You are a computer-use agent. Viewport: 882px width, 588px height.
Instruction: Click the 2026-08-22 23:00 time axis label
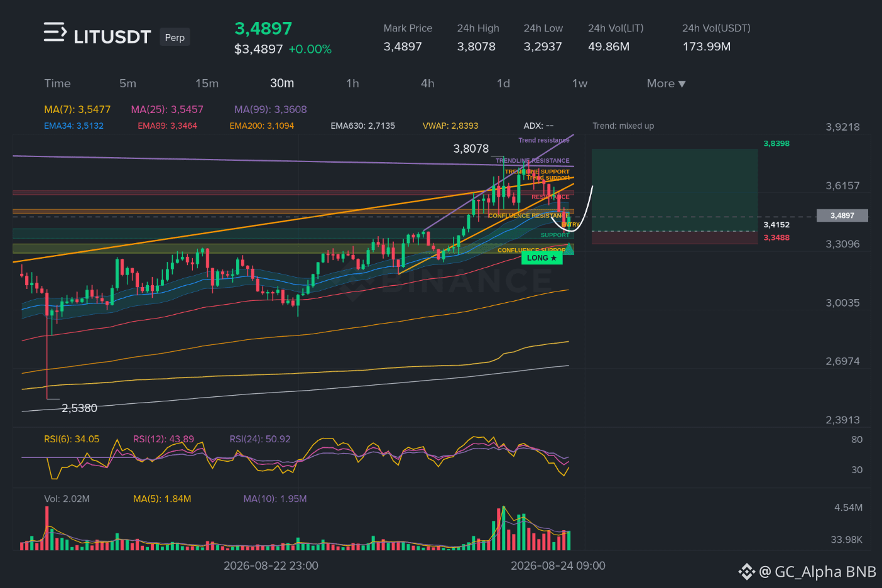(271, 565)
